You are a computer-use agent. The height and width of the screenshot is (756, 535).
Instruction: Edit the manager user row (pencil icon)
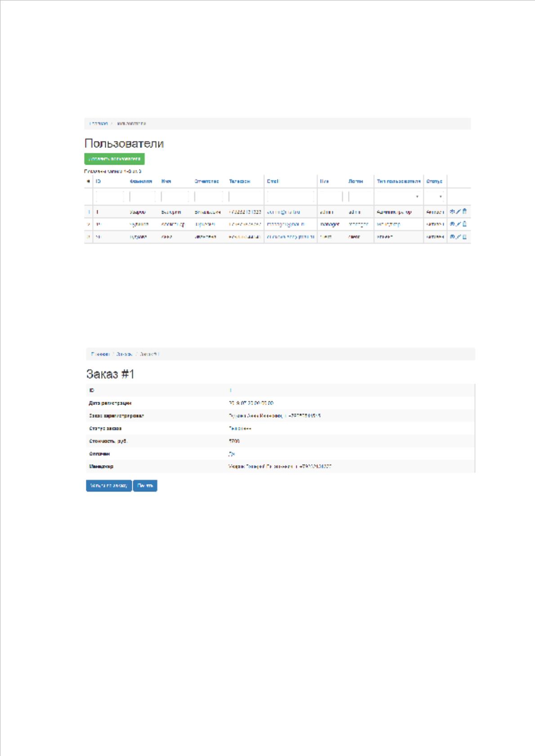[x=459, y=224]
